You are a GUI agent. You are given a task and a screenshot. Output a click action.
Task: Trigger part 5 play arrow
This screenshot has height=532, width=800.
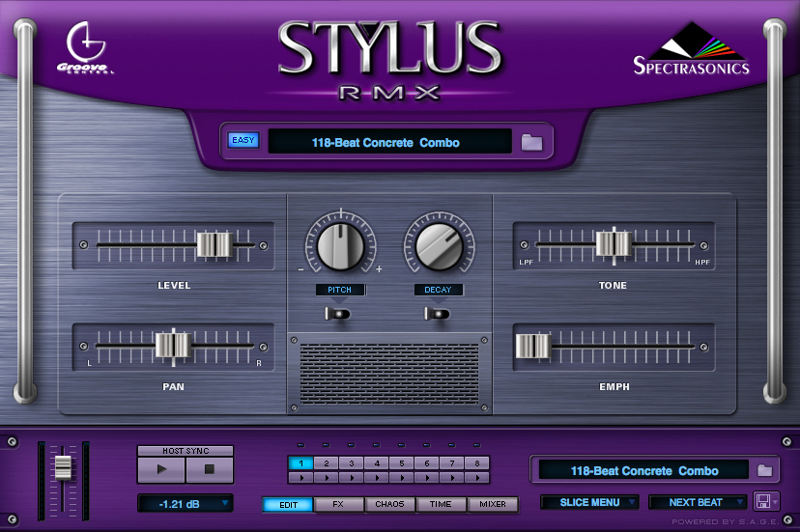(x=402, y=478)
